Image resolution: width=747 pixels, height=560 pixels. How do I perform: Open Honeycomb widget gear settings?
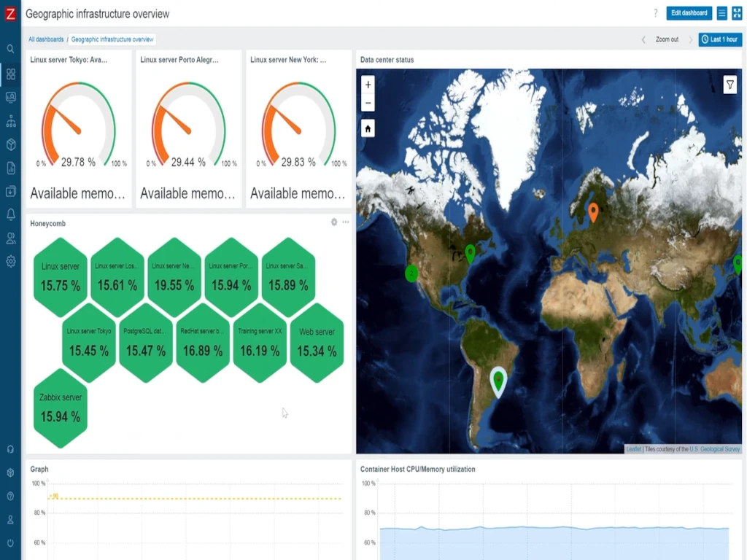(x=334, y=222)
